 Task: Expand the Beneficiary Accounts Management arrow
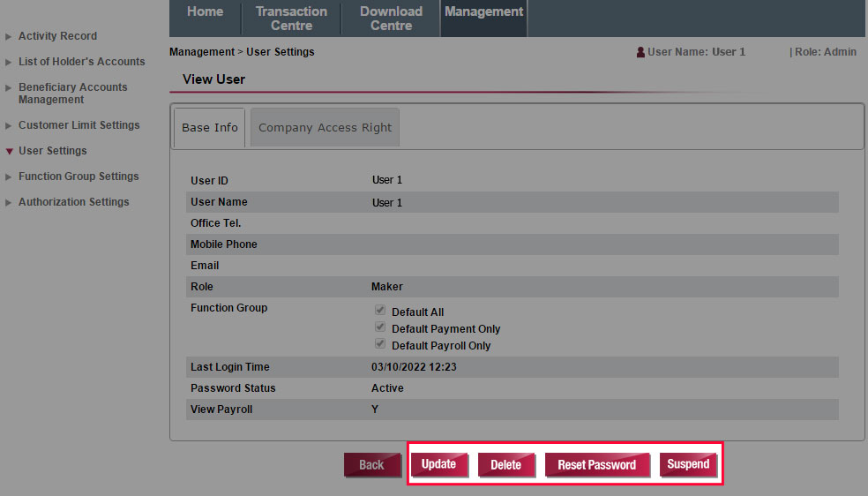pos(8,87)
